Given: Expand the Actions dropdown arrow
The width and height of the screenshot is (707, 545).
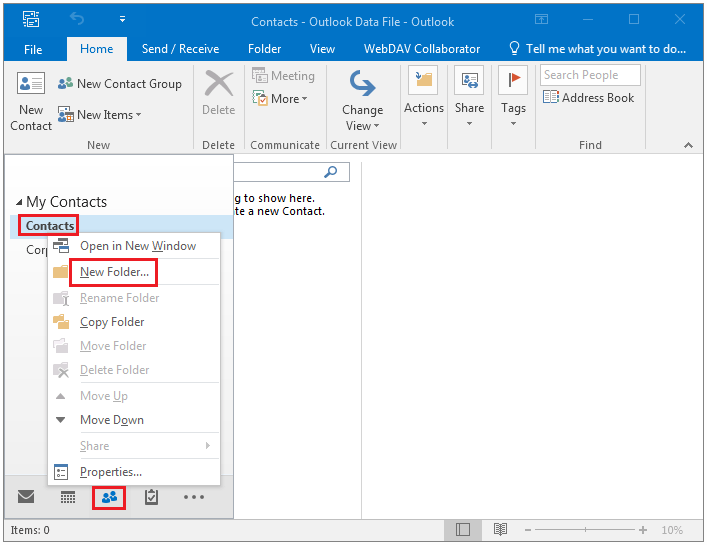Looking at the screenshot, I should [x=424, y=124].
